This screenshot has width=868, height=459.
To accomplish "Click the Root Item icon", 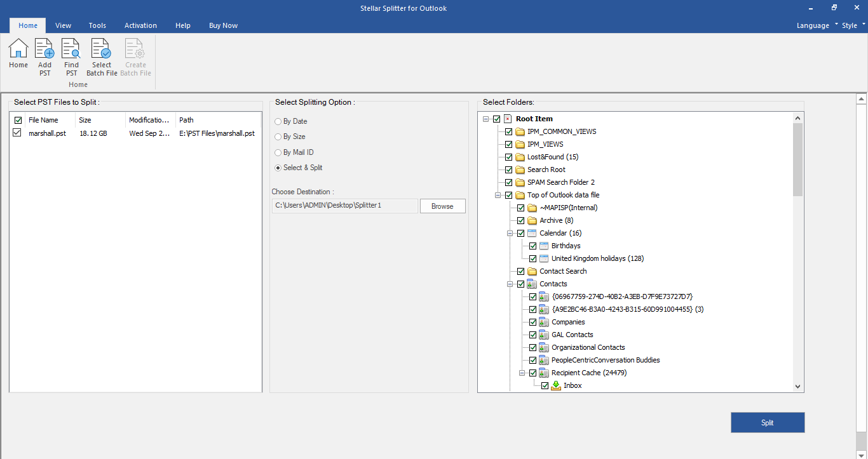I will pyautogui.click(x=508, y=119).
